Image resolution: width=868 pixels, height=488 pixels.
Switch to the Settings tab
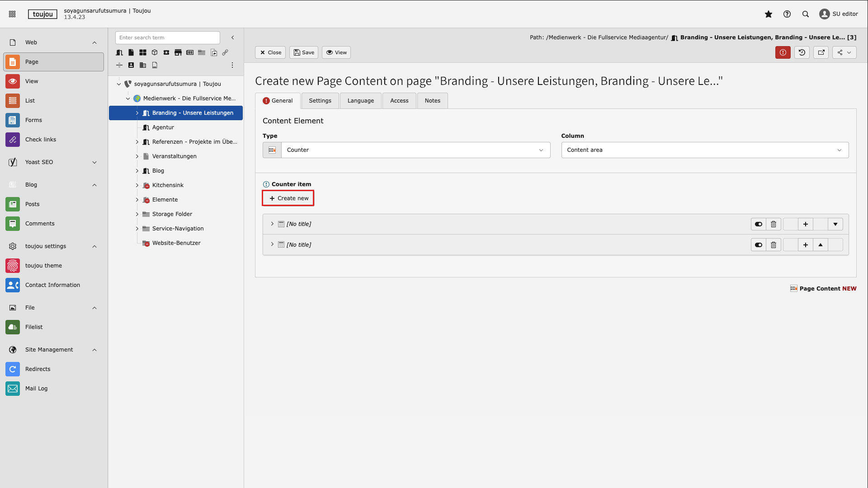click(x=320, y=101)
